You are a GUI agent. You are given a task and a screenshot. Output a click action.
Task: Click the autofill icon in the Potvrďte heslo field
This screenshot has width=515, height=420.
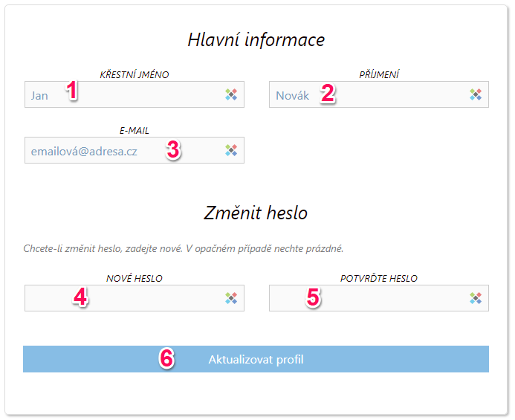(476, 298)
